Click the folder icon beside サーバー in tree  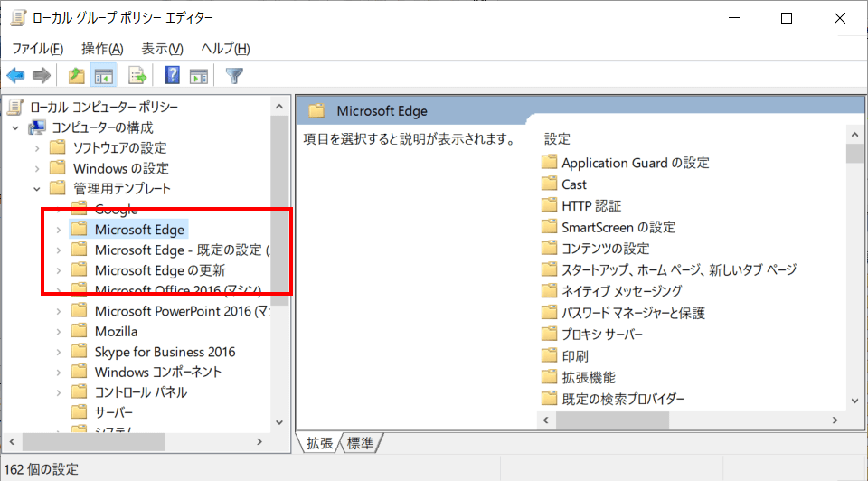pyautogui.click(x=80, y=411)
